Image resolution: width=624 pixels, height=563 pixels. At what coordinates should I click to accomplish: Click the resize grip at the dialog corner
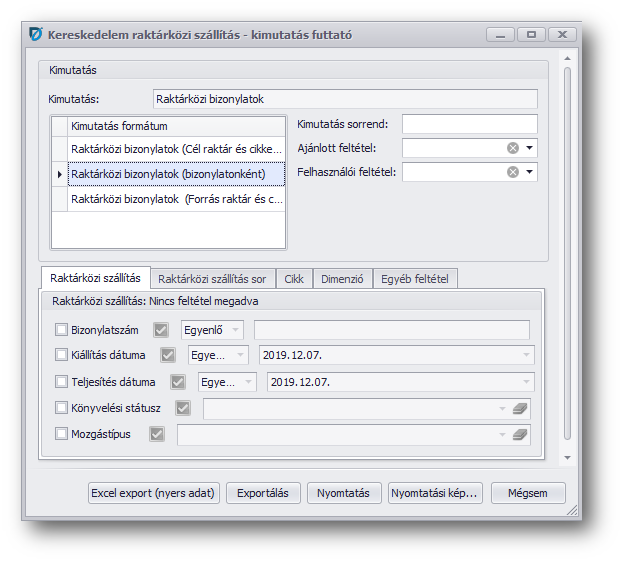click(572, 510)
